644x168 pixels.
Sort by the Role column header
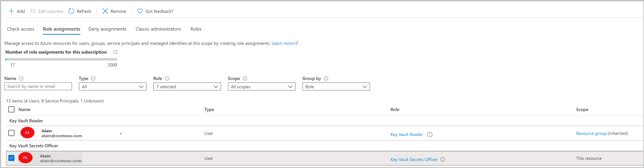pos(395,109)
